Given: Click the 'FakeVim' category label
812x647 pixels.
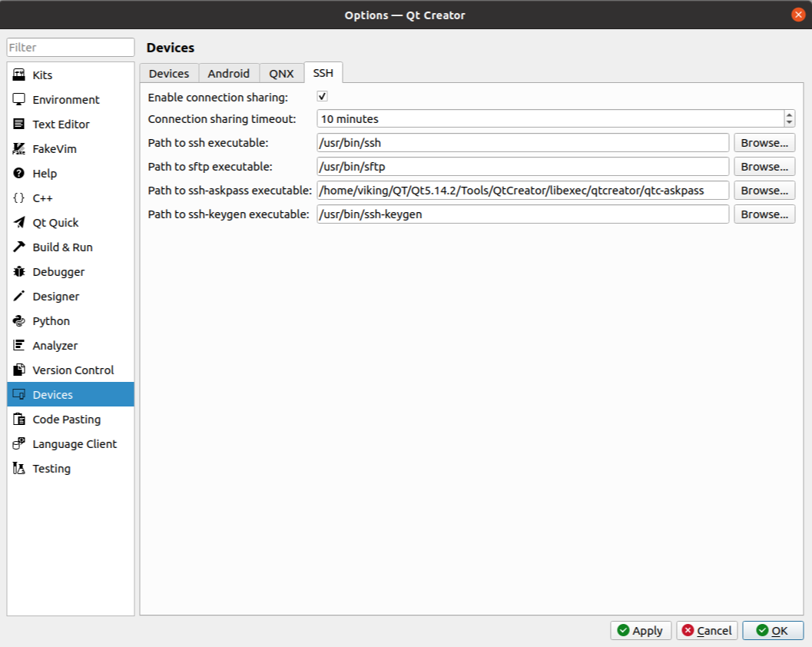Looking at the screenshot, I should click(55, 148).
